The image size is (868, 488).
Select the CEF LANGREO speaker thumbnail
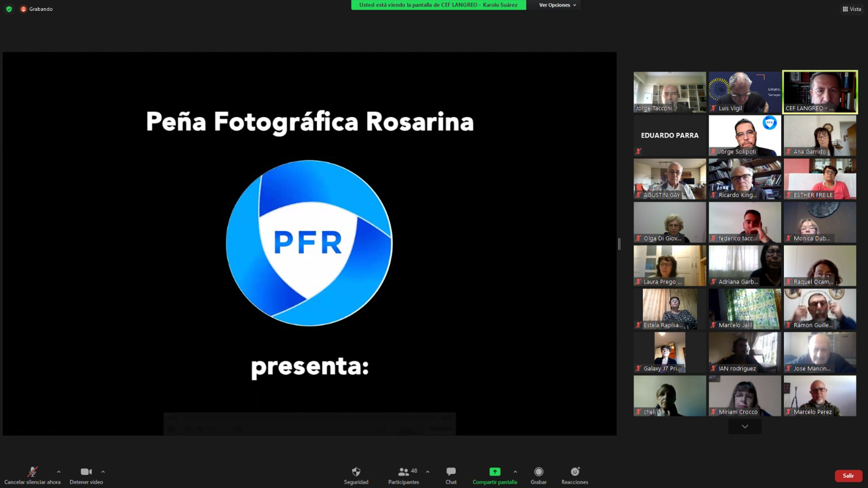click(820, 92)
